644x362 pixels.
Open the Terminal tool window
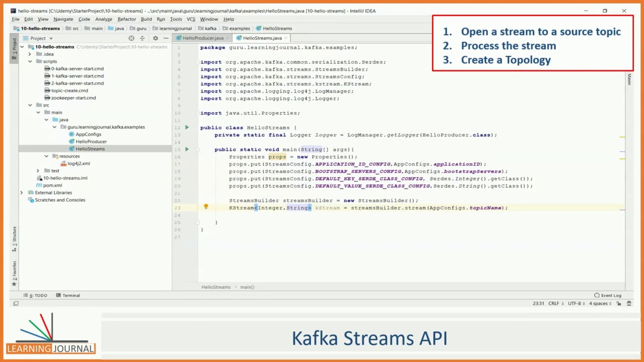(x=68, y=295)
